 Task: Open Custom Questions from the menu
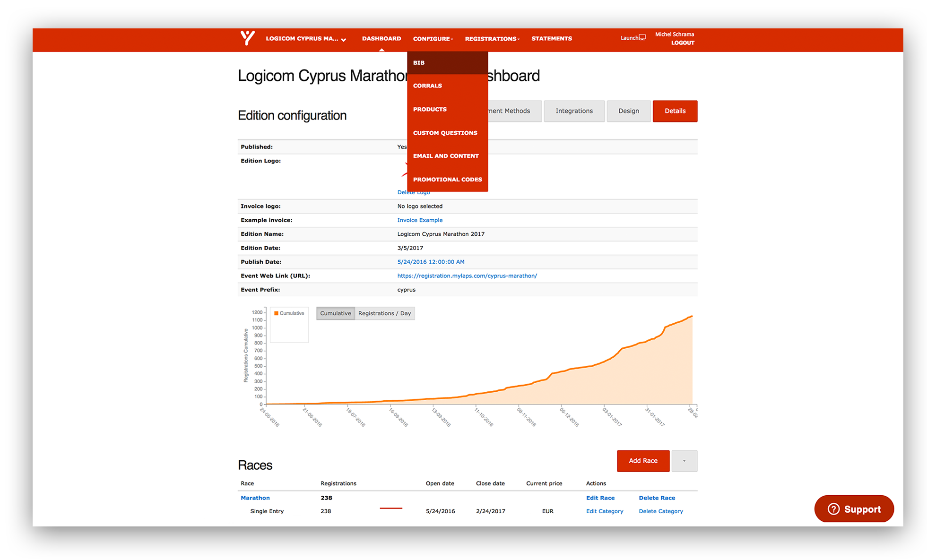point(445,133)
